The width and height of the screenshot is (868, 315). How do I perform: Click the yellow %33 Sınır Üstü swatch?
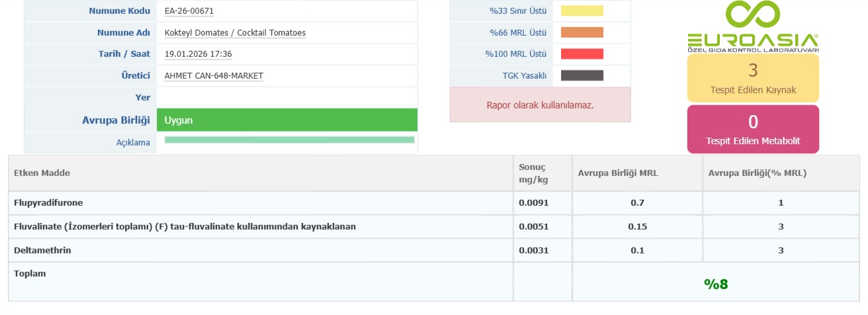582,11
